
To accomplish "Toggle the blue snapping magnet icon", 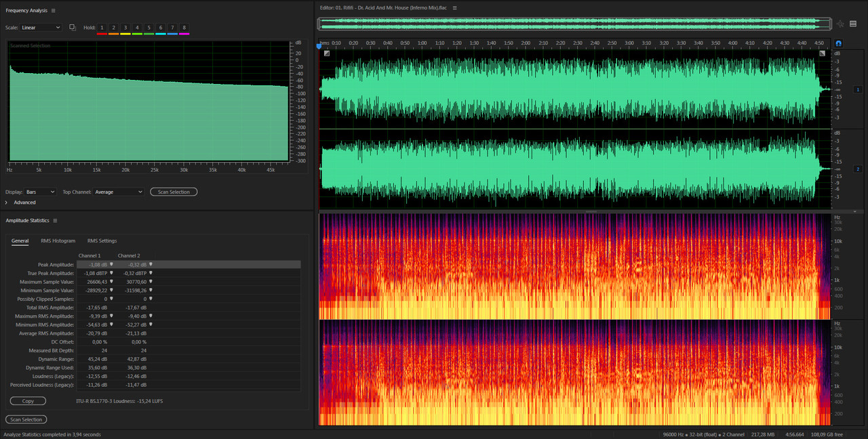I will point(838,44).
